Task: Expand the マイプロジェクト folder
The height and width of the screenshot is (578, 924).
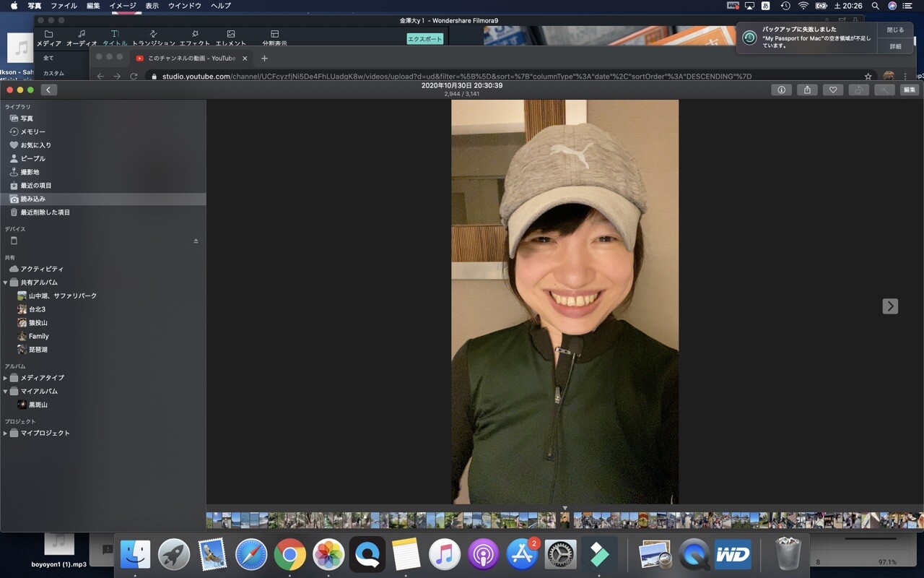Action: 6,433
